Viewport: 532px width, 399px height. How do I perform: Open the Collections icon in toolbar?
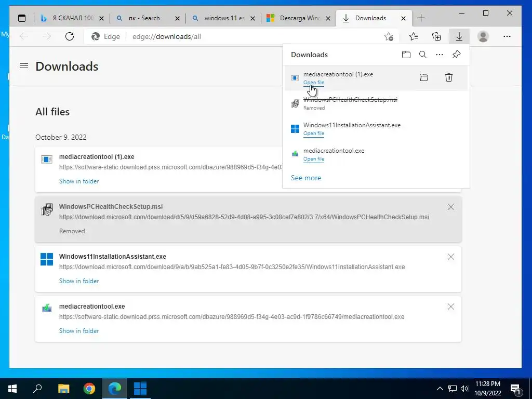click(x=436, y=36)
